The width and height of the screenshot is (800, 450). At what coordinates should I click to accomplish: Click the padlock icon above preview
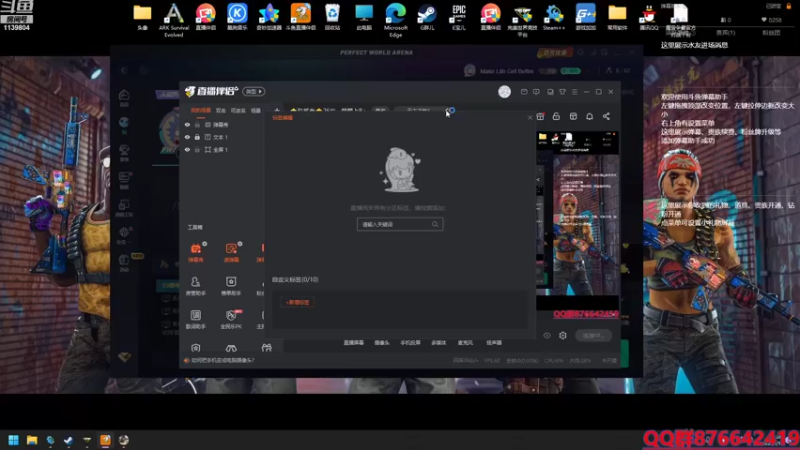point(556,116)
